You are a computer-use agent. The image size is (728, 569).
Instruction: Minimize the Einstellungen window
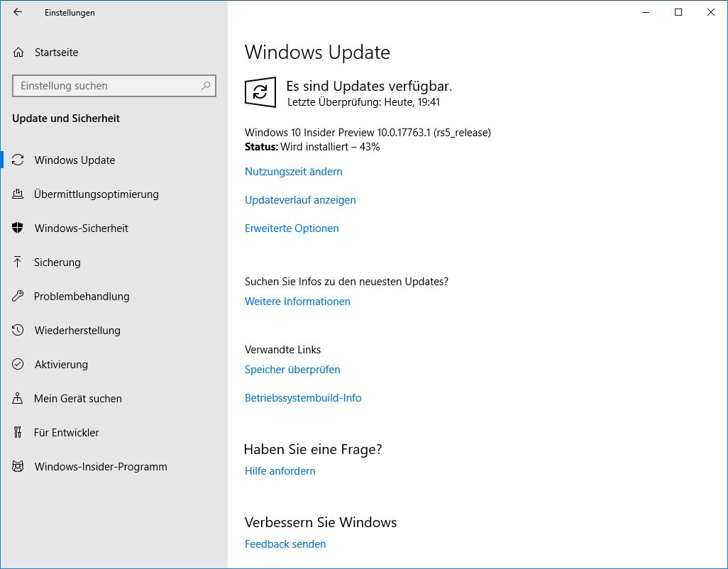coord(646,12)
